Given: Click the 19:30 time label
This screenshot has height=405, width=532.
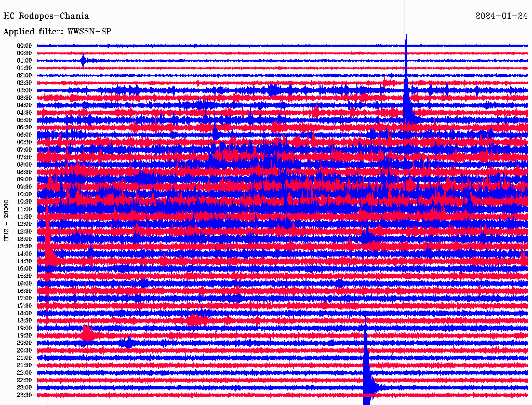Looking at the screenshot, I should point(24,335).
